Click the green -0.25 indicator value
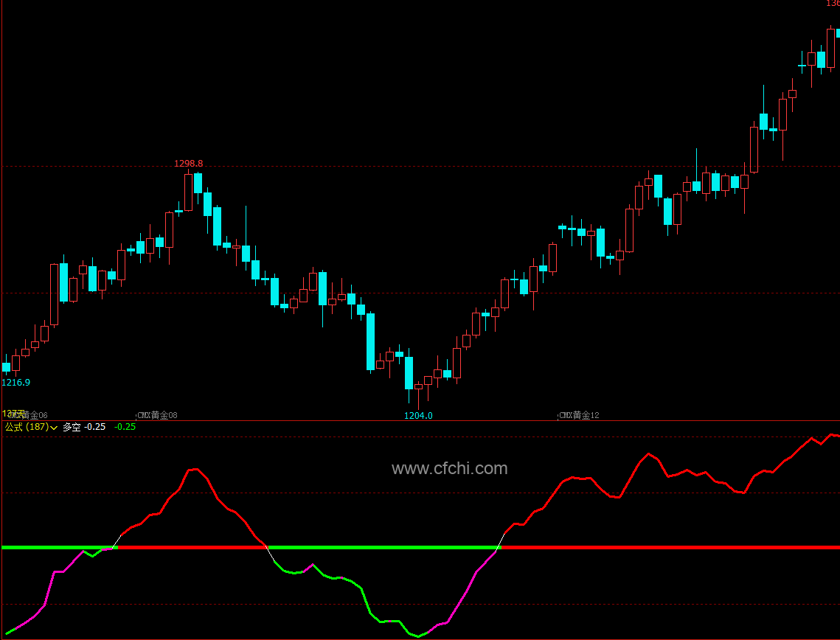The image size is (840, 640). (125, 427)
